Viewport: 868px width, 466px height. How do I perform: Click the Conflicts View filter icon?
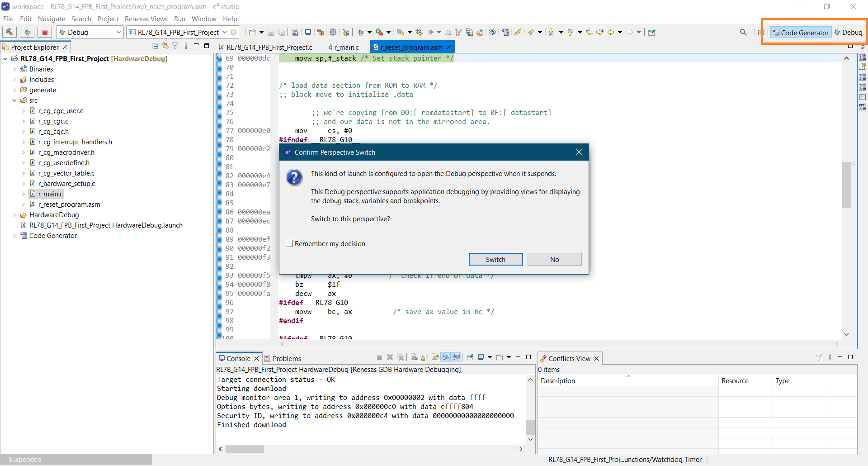pos(819,357)
